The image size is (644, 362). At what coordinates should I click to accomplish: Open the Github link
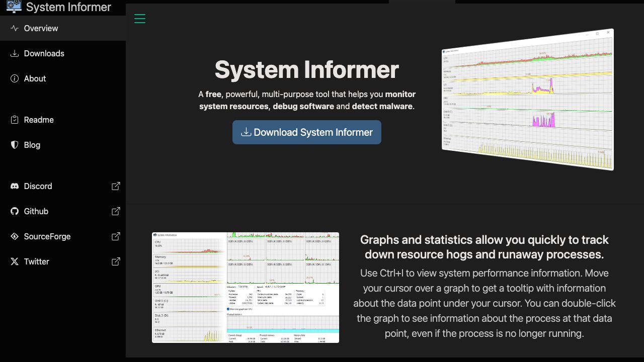tap(63, 211)
